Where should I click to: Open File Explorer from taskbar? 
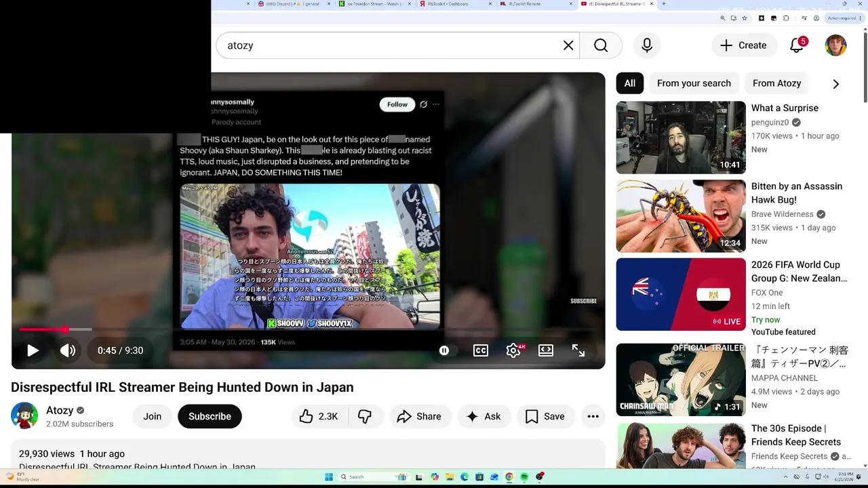pos(449,476)
